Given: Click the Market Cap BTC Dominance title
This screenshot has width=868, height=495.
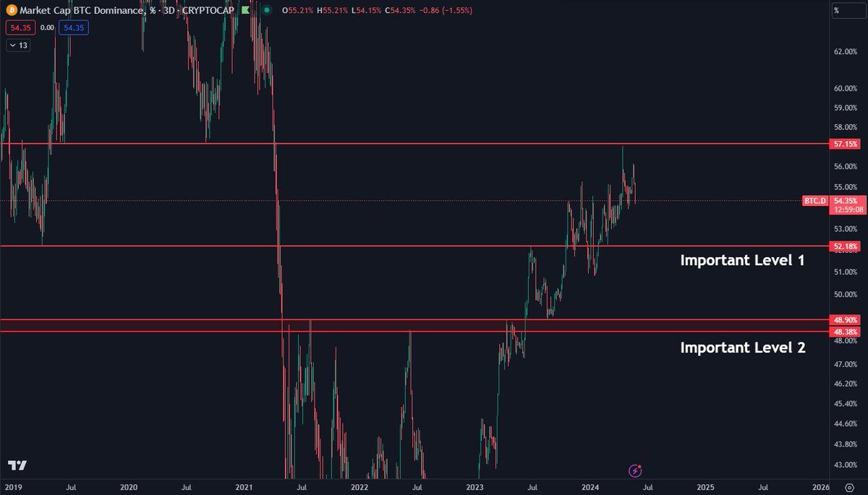Looking at the screenshot, I should 82,11.
